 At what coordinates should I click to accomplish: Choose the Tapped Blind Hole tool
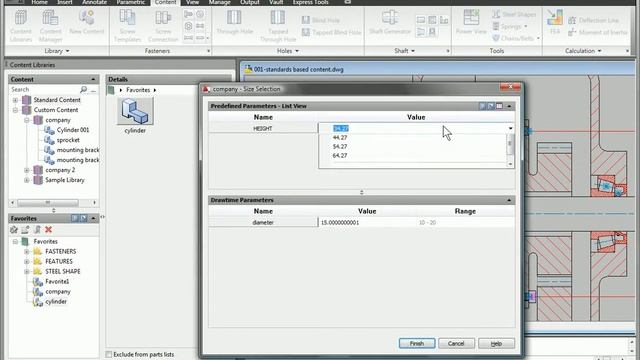tap(331, 32)
